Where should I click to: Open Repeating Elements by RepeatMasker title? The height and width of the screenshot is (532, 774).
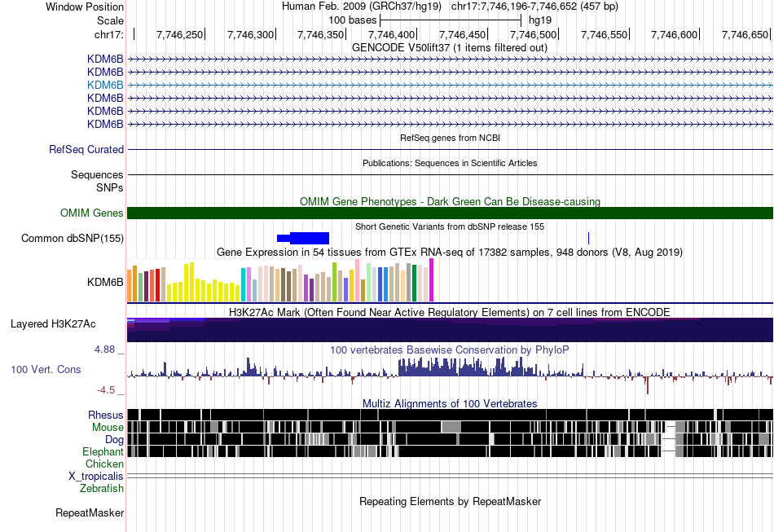[450, 501]
